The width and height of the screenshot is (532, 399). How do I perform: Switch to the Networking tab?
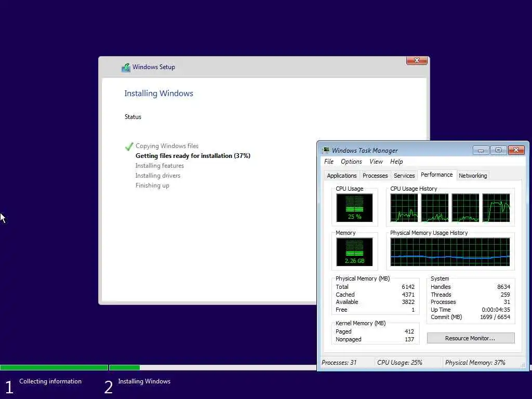(473, 176)
